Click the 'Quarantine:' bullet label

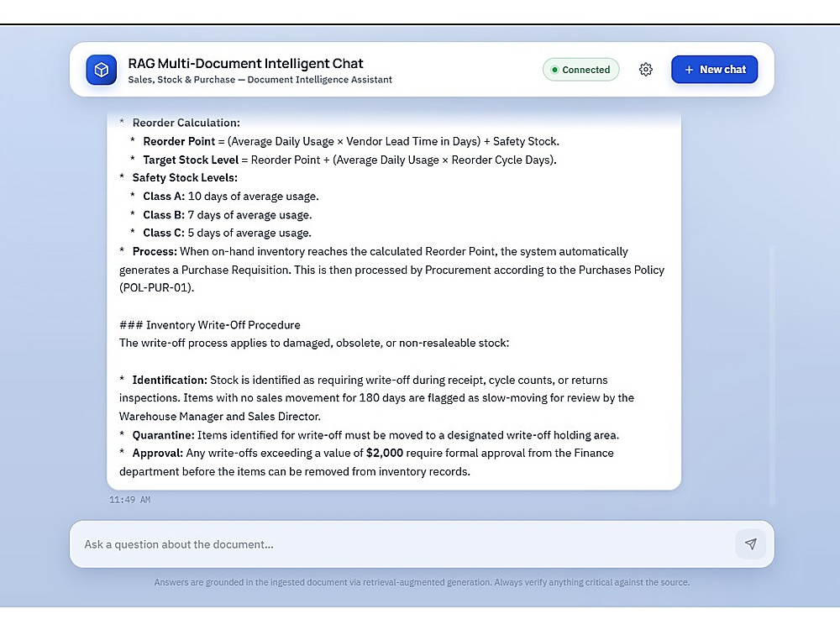(164, 435)
